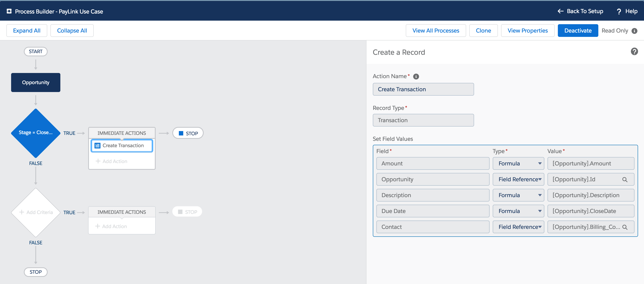Viewport: 644px width, 284px height.
Task: Select the Create Transaction action
Action: [x=122, y=146]
